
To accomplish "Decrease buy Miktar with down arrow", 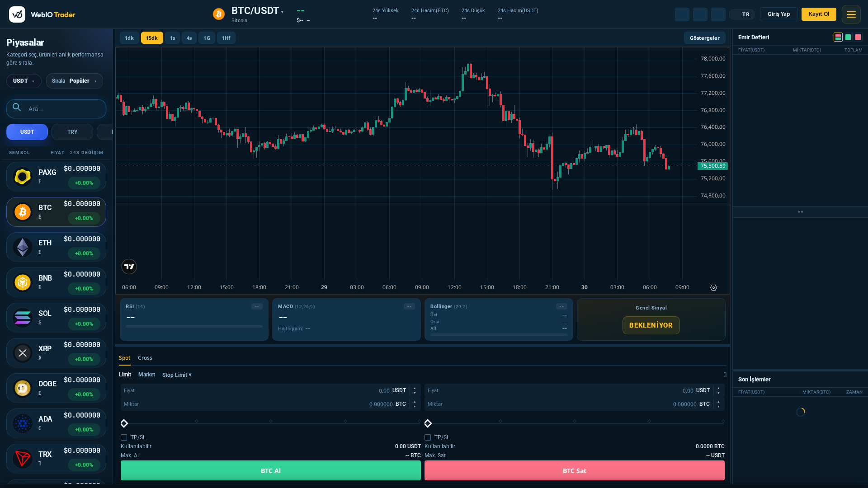I will coord(415,406).
